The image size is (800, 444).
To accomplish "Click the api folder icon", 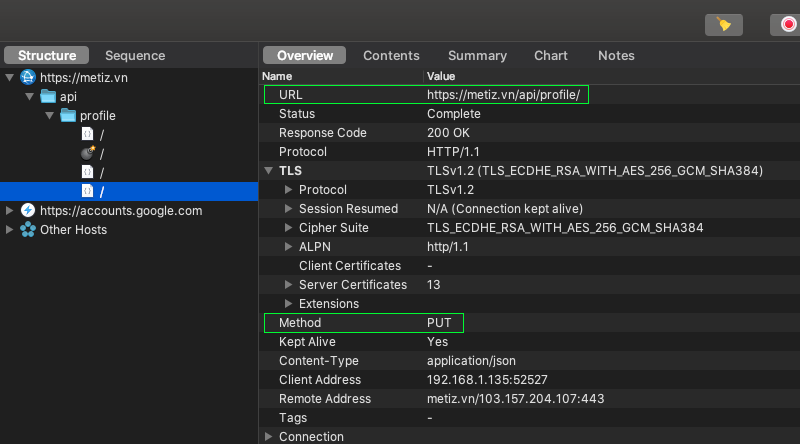I will pyautogui.click(x=48, y=96).
